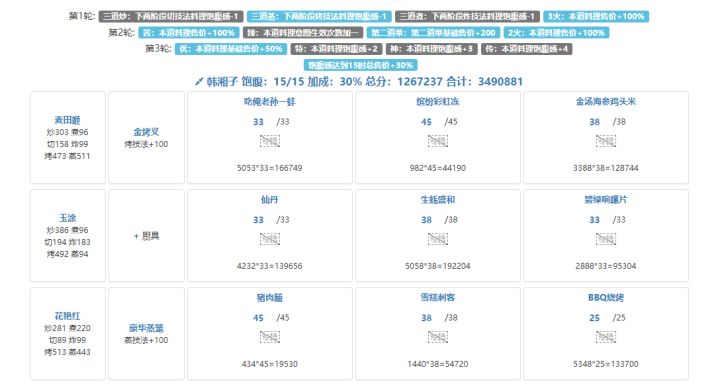
Task: Open recipe 金汤海参鸡头米
Action: pyautogui.click(x=606, y=101)
